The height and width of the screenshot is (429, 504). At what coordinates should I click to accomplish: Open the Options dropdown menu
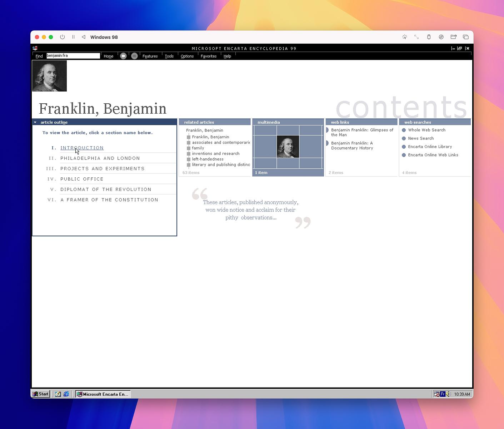[187, 56]
